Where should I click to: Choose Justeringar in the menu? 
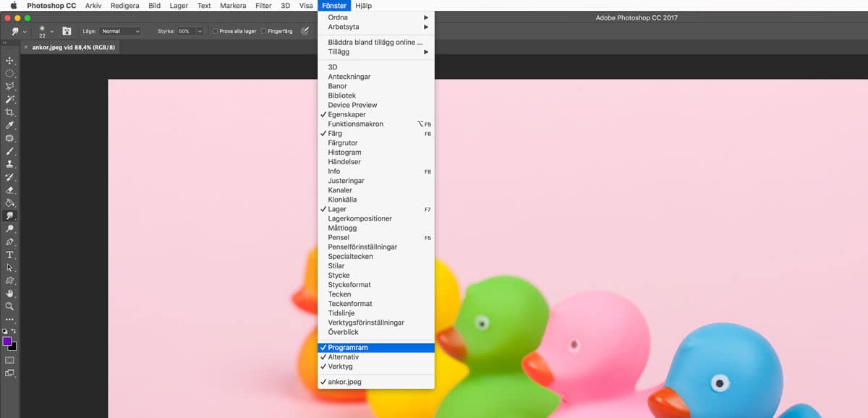click(x=376, y=181)
